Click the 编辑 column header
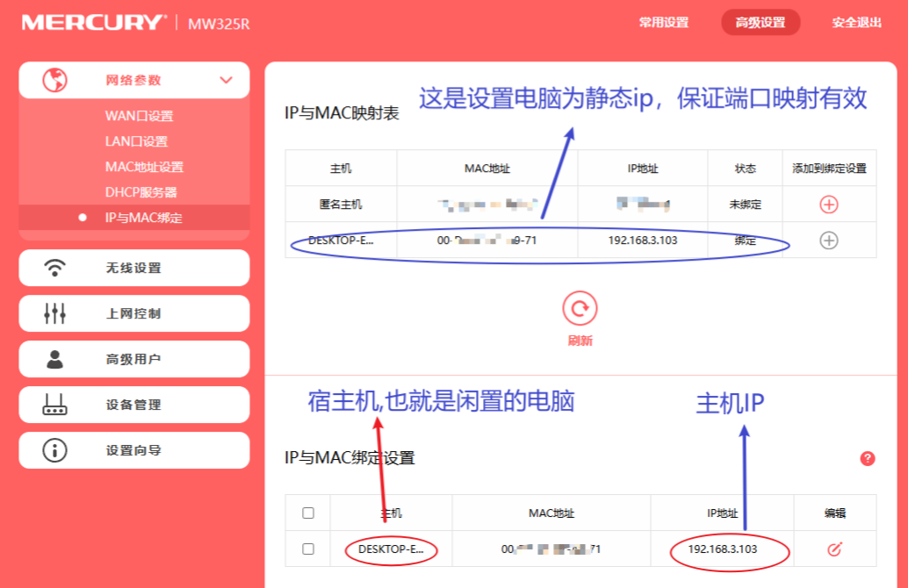 point(835,513)
